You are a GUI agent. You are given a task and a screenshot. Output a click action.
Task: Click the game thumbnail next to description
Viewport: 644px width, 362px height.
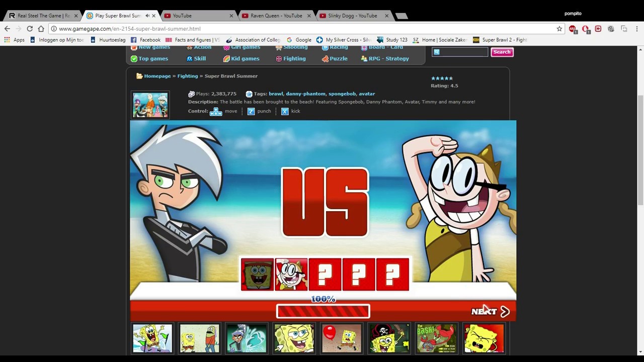coord(150,105)
